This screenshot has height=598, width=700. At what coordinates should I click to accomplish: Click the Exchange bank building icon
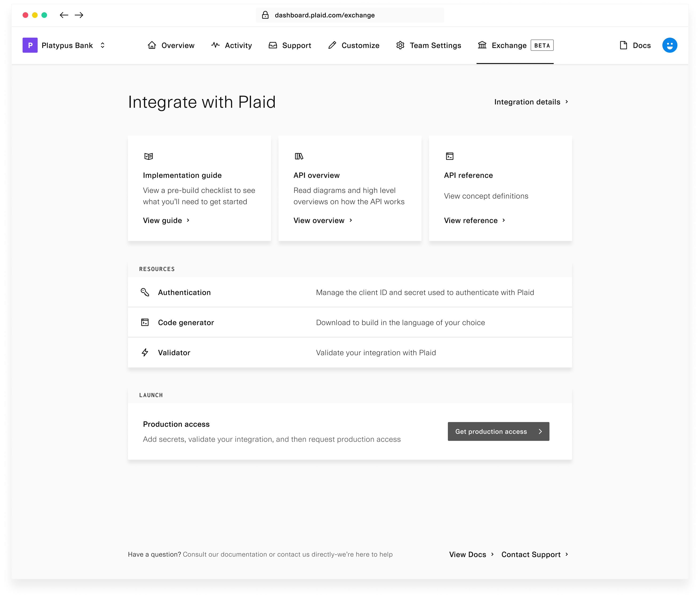pyautogui.click(x=482, y=45)
